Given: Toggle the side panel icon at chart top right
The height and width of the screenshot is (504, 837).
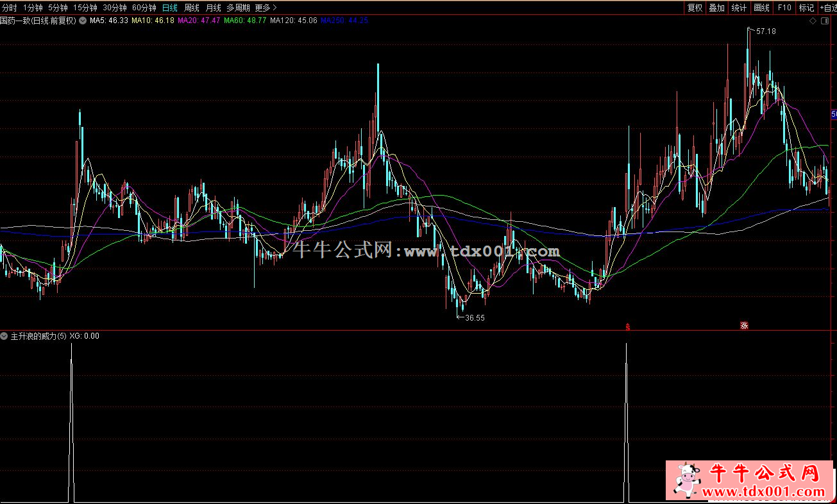Looking at the screenshot, I should (x=825, y=21).
